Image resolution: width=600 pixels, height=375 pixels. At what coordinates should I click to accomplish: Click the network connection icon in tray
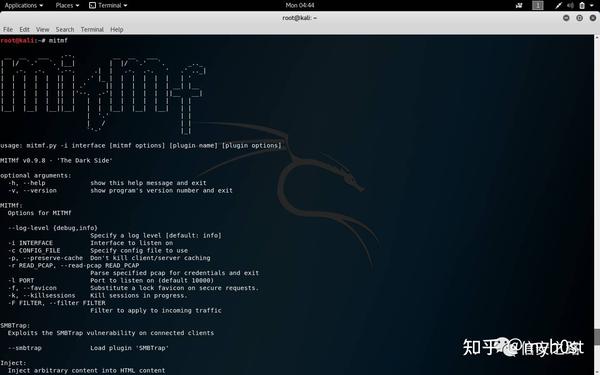559,5
